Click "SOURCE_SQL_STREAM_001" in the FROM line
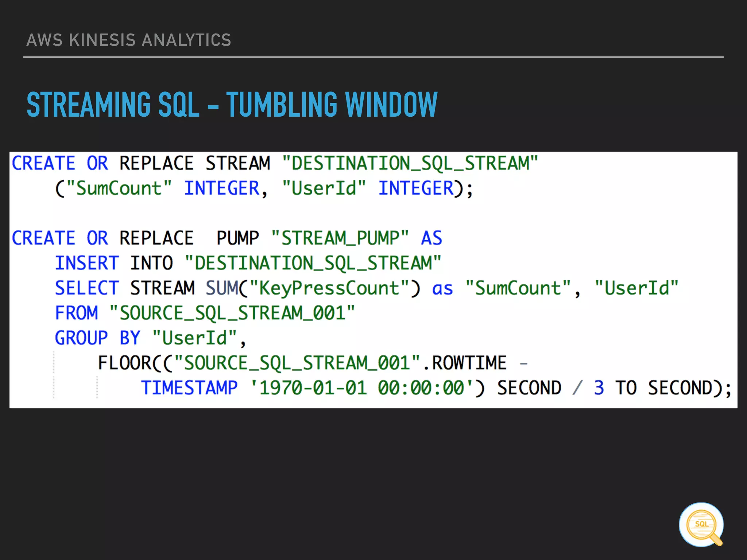 pos(232,313)
